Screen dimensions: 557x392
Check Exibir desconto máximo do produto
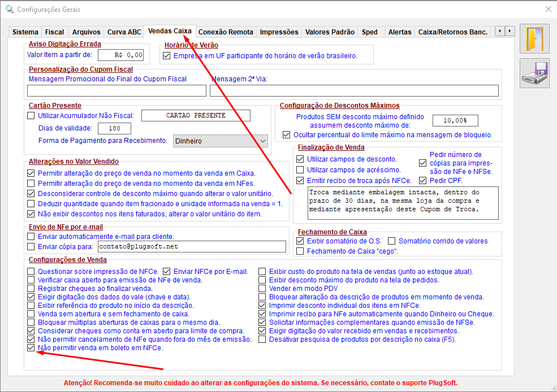pos(262,280)
